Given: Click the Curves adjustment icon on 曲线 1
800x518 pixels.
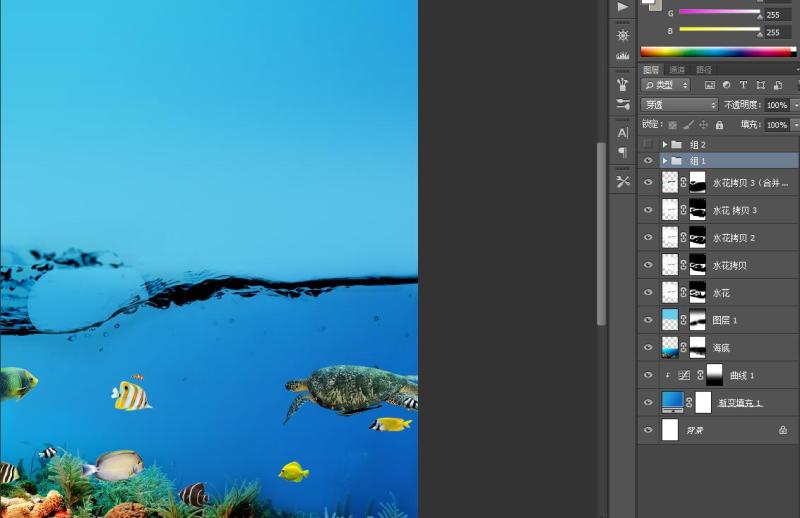Looking at the screenshot, I should point(684,376).
